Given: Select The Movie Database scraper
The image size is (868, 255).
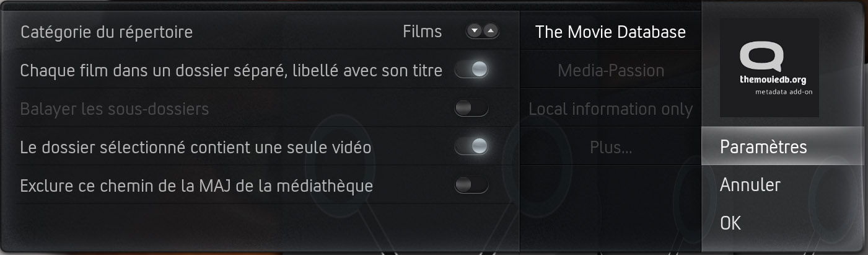Looking at the screenshot, I should click(x=611, y=32).
